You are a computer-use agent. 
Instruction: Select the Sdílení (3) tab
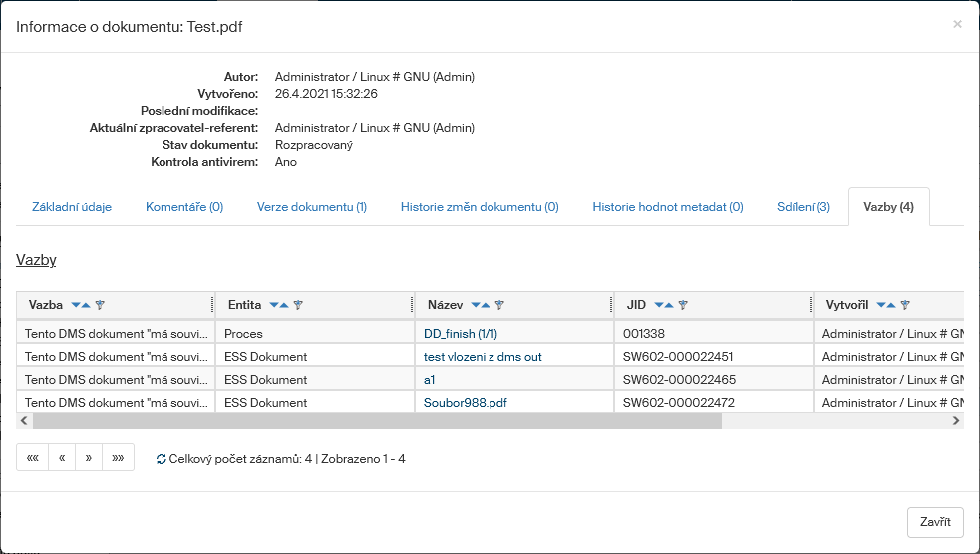[803, 207]
